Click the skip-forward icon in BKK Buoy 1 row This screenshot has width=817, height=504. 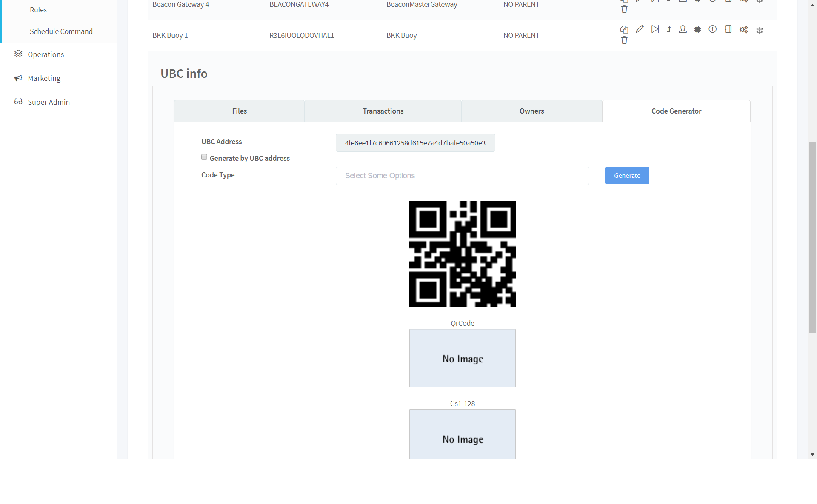655,29
